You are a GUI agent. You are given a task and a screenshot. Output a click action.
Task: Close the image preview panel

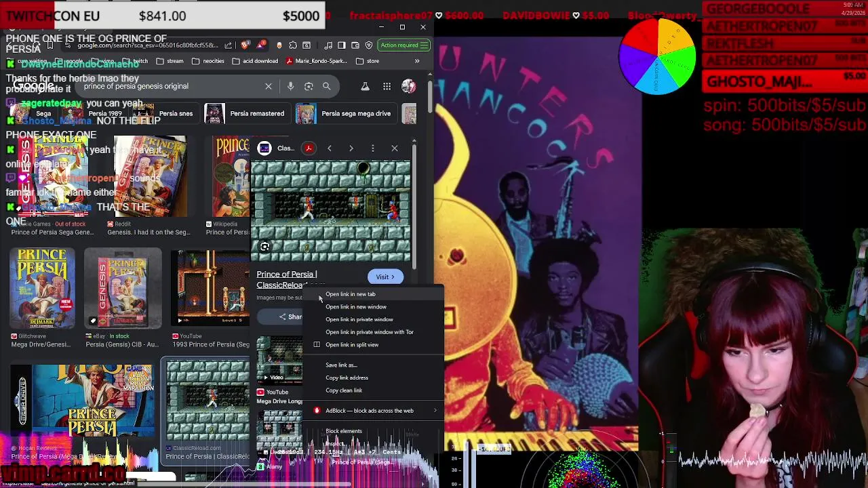395,148
